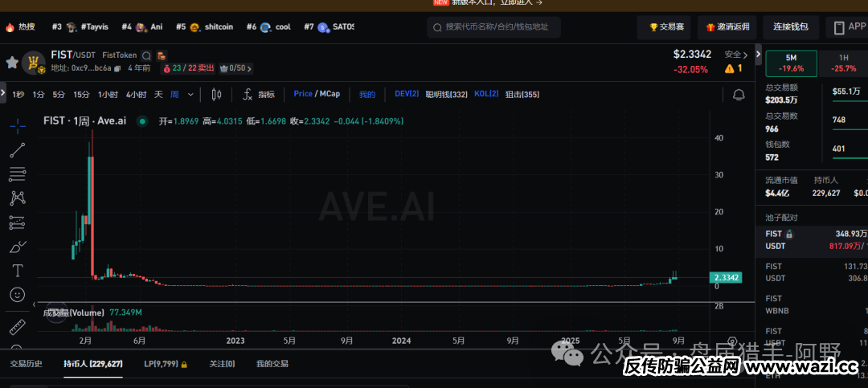Image resolution: width=868 pixels, height=388 pixels.
Task: Switch chart to Price mode
Action: (x=303, y=94)
